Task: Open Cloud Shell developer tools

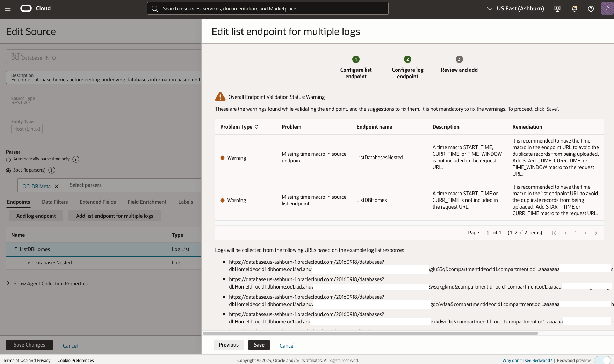Action: tap(557, 8)
